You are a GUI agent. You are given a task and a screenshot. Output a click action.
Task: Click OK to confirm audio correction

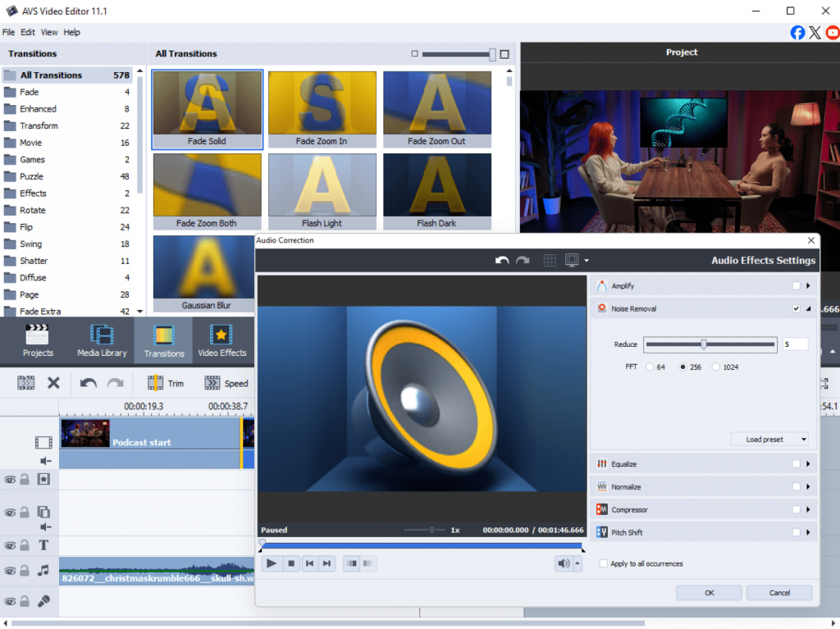pyautogui.click(x=709, y=593)
